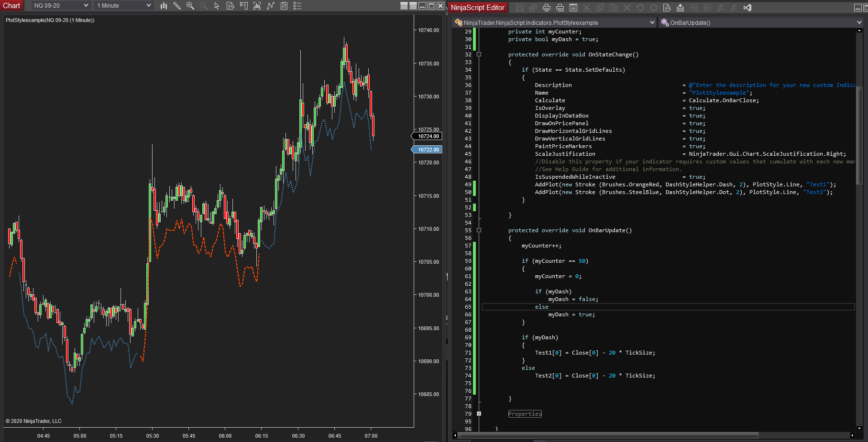Click the 'Test1[0] = Close[0]' code line
The image size is (868, 442).
595,353
